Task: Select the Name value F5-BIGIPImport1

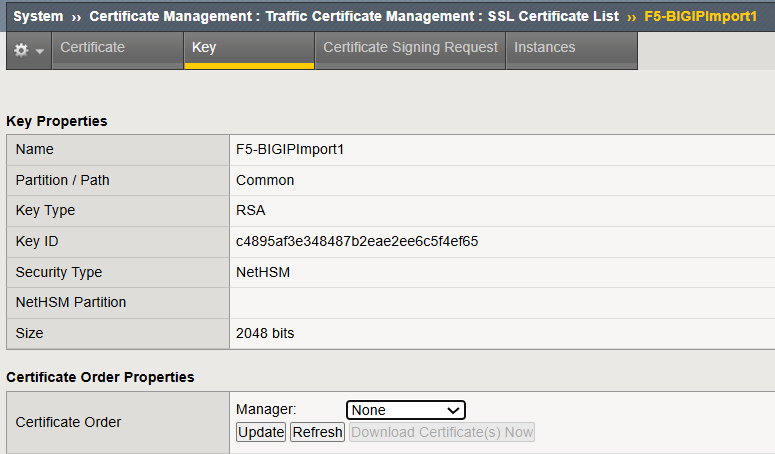Action: coord(290,149)
